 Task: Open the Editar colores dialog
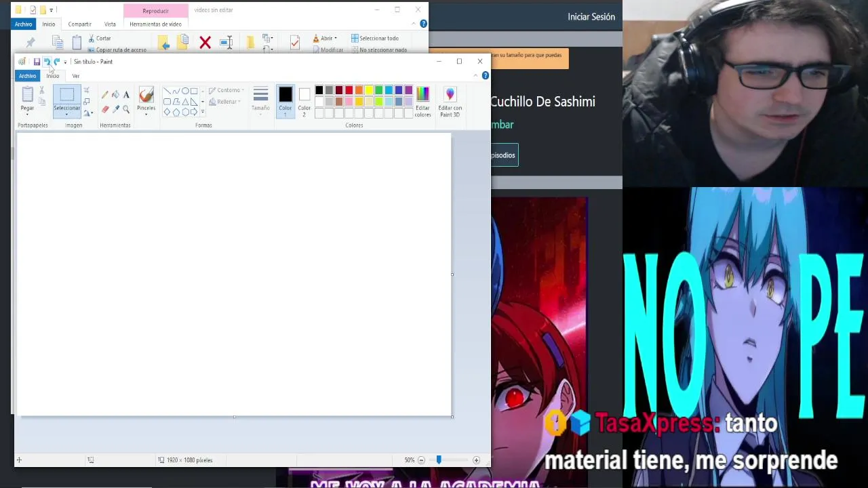click(x=422, y=102)
